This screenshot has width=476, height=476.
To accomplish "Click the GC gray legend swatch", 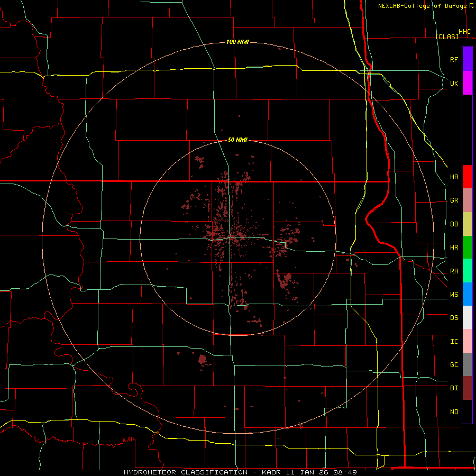I will (x=467, y=364).
